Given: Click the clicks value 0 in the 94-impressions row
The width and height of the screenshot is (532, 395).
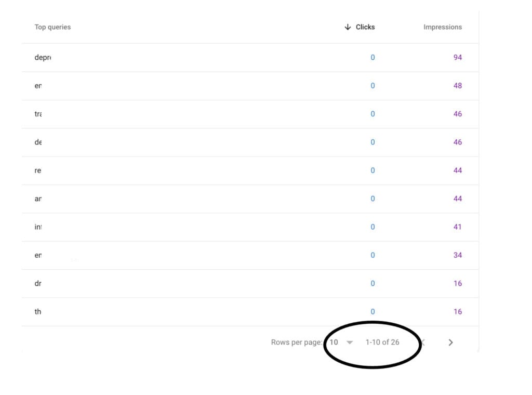Looking at the screenshot, I should tap(373, 57).
